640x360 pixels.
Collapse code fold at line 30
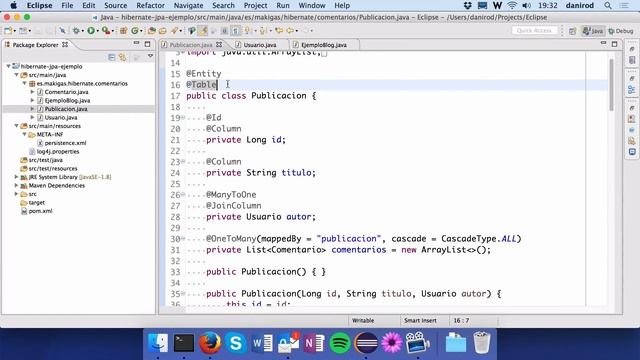183,239
